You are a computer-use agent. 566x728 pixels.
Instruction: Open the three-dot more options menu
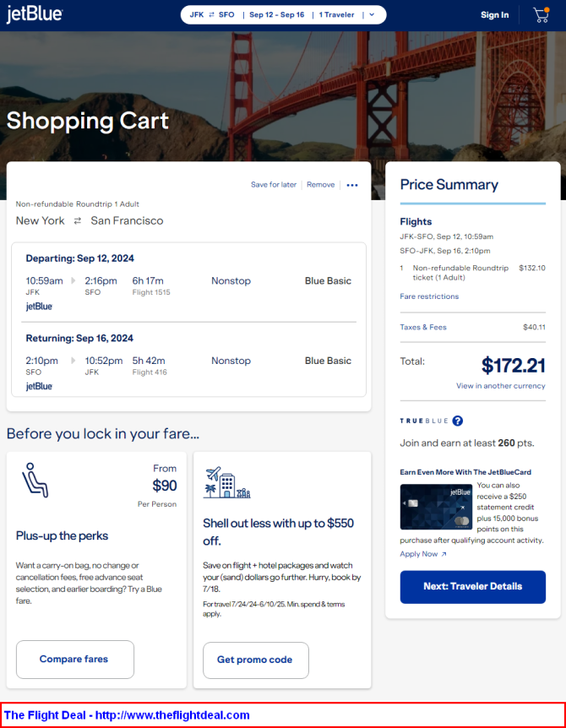pyautogui.click(x=352, y=185)
